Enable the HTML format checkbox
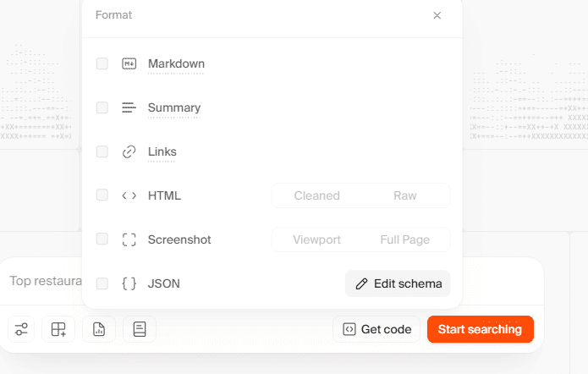Screen dimensions: 588x374 pyautogui.click(x=102, y=195)
